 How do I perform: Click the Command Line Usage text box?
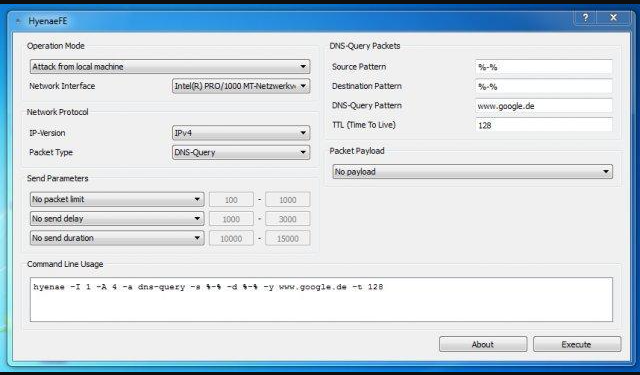[x=321, y=300]
